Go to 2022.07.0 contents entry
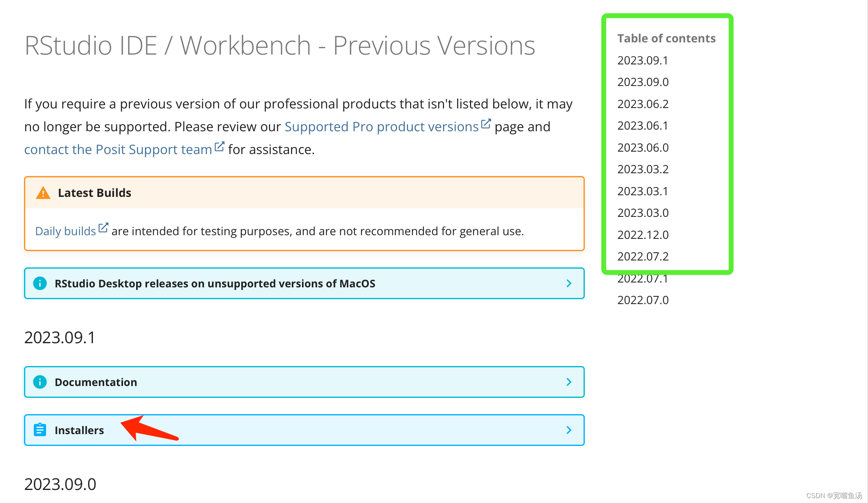Image resolution: width=868 pixels, height=503 pixels. coord(643,300)
